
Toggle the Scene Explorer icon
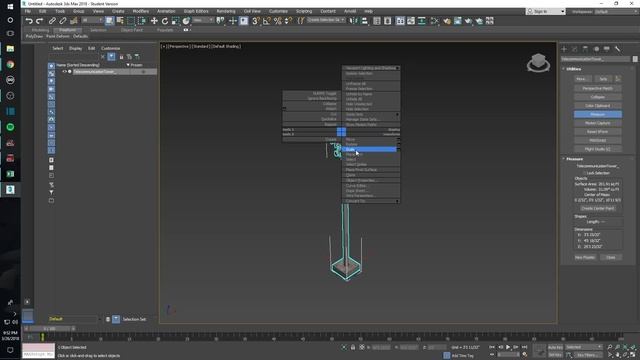pos(377,20)
